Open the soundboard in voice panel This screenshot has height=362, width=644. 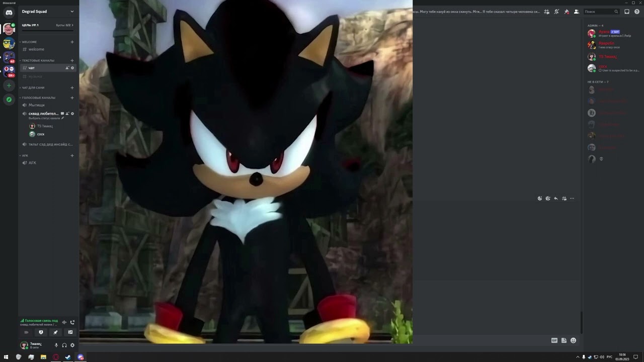(70, 332)
